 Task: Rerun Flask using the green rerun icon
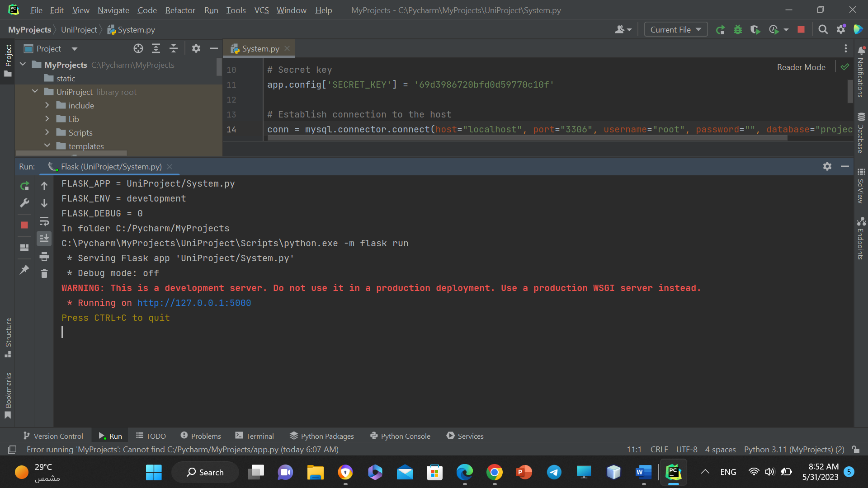[24, 186]
